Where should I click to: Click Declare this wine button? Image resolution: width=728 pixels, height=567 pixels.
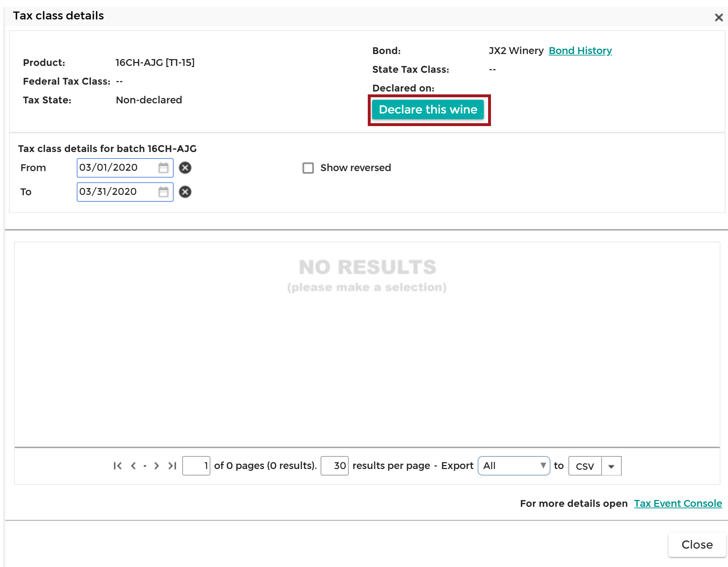[428, 110]
